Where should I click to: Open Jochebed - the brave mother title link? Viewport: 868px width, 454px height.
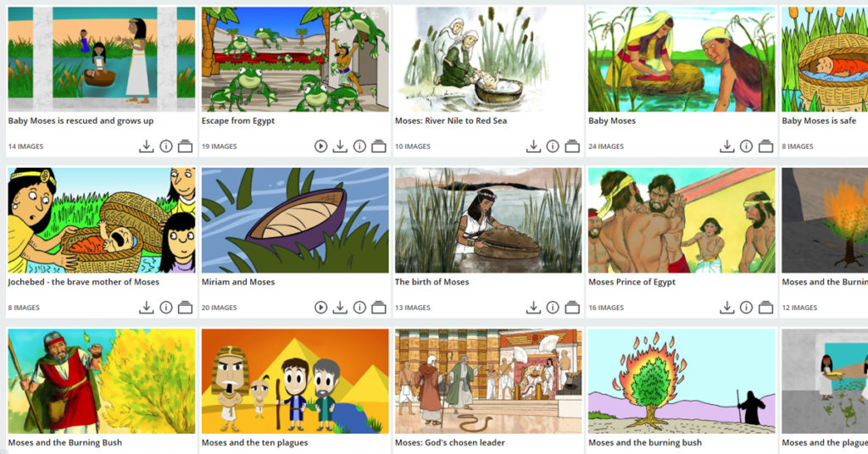click(84, 281)
